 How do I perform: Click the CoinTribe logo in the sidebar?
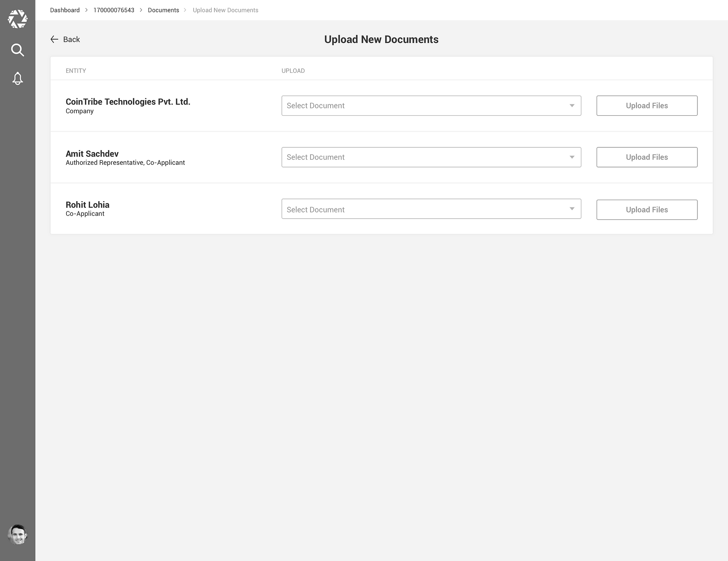click(17, 19)
